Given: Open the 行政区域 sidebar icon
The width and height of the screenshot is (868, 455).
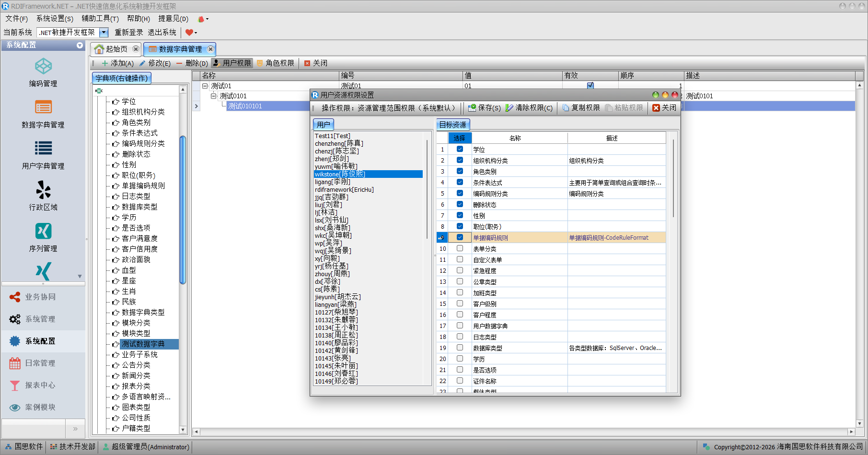Looking at the screenshot, I should point(43,190).
